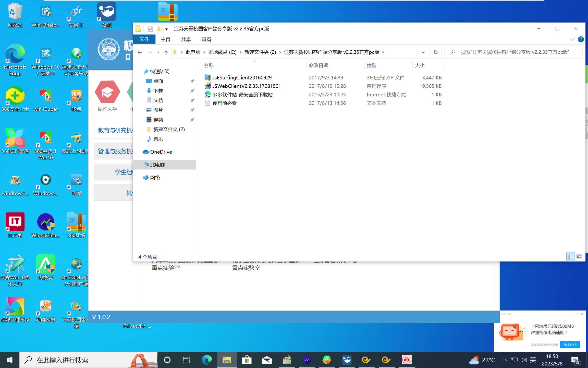Open Microsoft Edge desktop icon
588x368 pixels.
15,60
